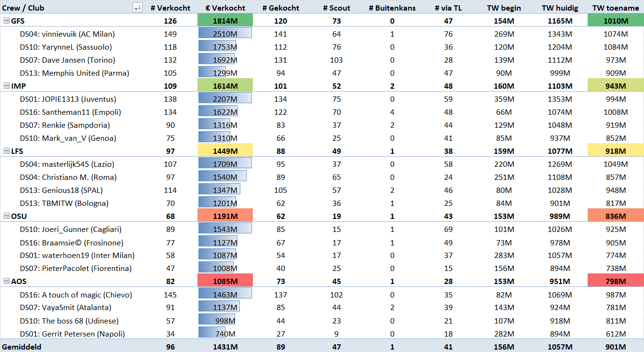Select the TW huidig column header
This screenshot has width=644, height=352.
point(560,8)
